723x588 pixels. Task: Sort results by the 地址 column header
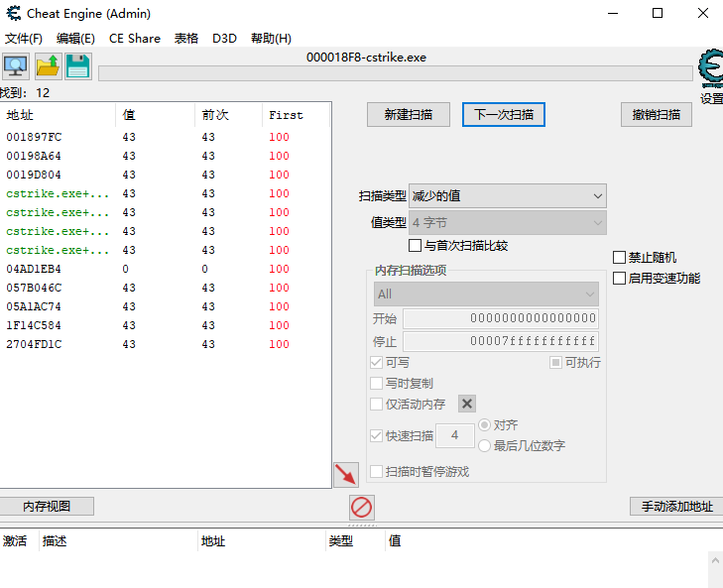(58, 115)
